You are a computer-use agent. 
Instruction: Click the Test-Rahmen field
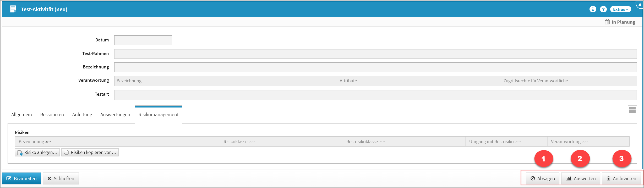[x=375, y=54]
